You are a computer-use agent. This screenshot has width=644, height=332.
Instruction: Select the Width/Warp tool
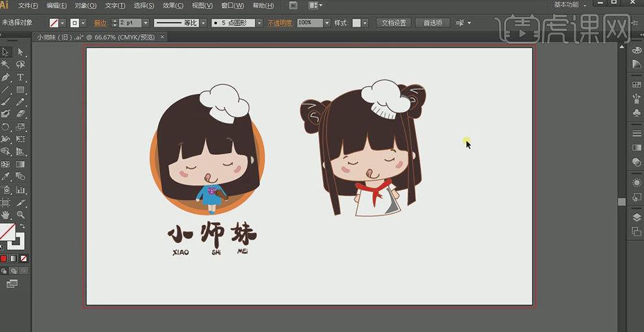click(6, 139)
